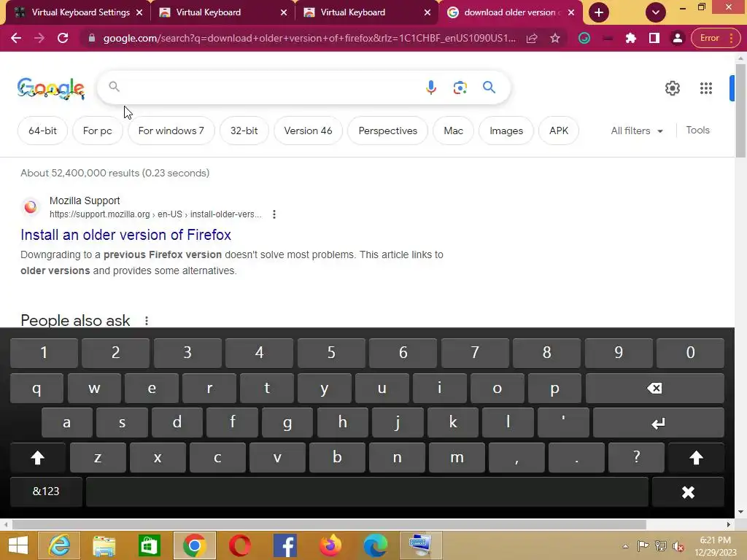Tap the backspace key on virtual keyboard
Screen dimensions: 747x560
click(x=654, y=389)
